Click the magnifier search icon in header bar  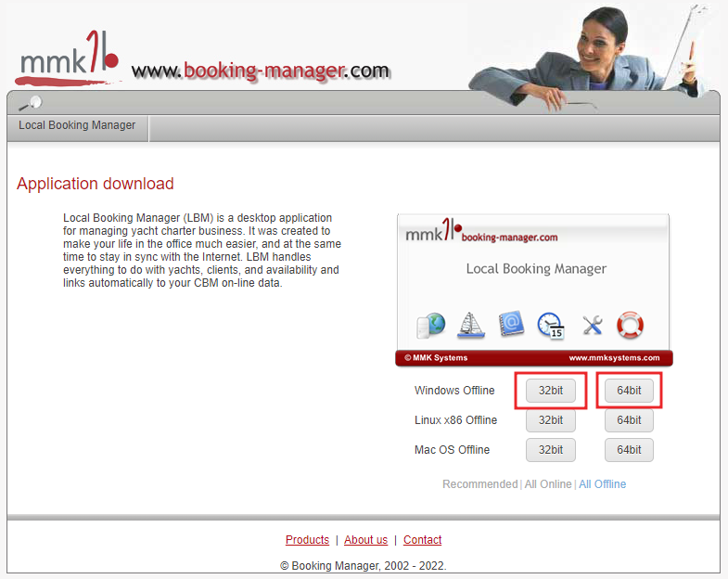coord(31,103)
